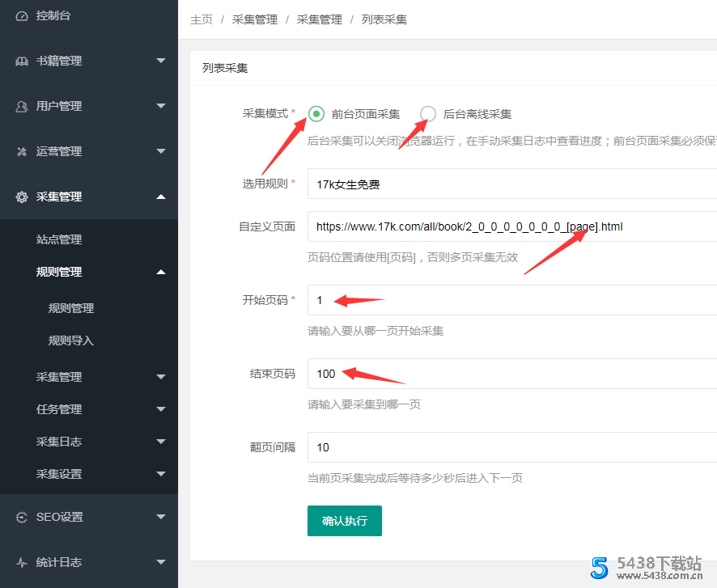Open 站点管理 in the sidebar

point(59,239)
